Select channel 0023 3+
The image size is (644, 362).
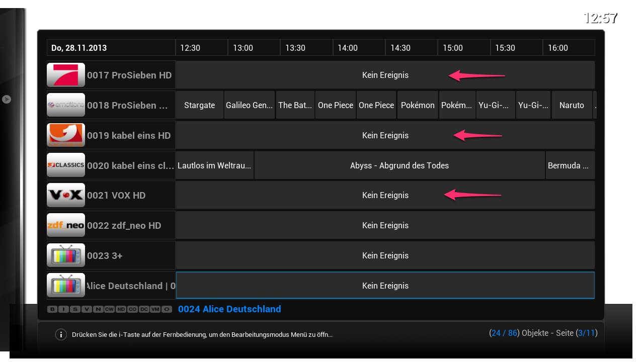pyautogui.click(x=111, y=255)
